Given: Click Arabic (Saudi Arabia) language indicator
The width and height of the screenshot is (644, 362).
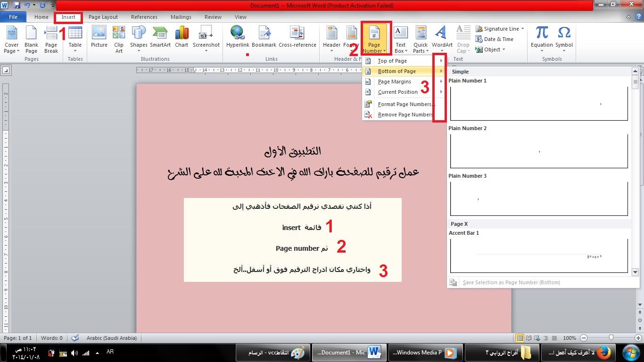Looking at the screenshot, I should (112, 338).
